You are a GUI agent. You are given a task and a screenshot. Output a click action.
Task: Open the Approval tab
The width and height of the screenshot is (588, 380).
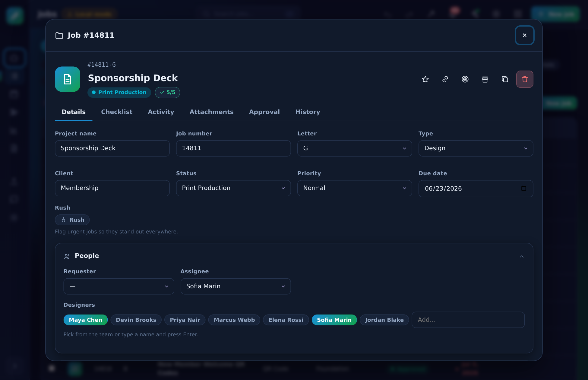264,112
